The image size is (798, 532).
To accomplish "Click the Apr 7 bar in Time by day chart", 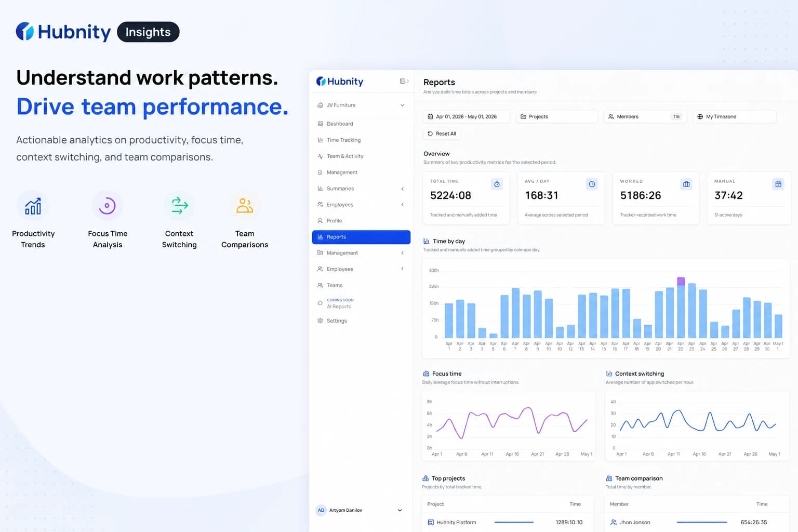I will click(515, 313).
